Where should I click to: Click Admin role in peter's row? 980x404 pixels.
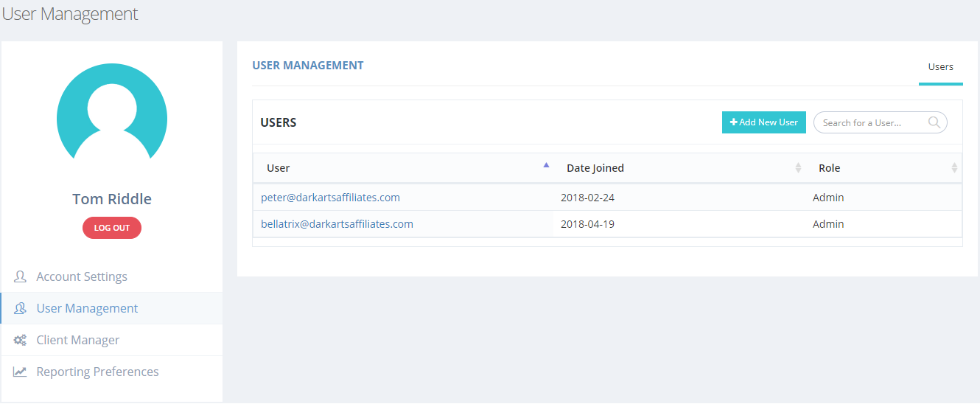click(x=828, y=198)
